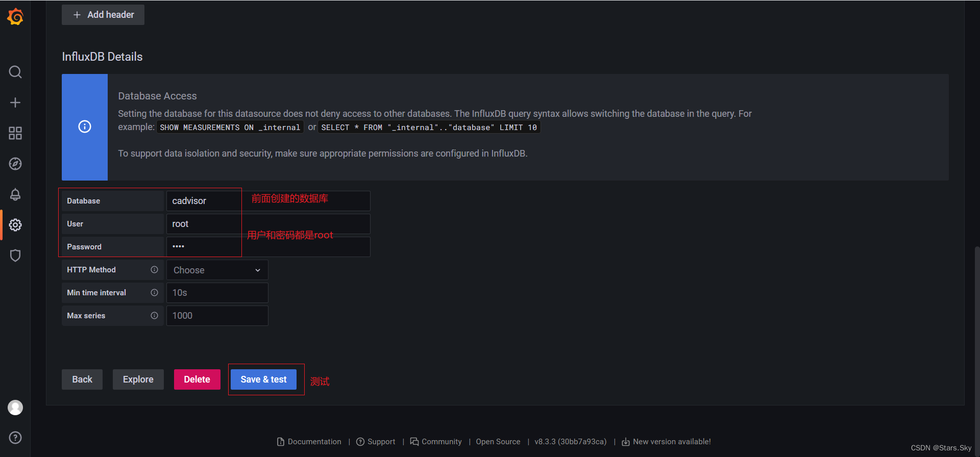The image size is (980, 457).
Task: Open the Open Source footer link
Action: (x=498, y=442)
